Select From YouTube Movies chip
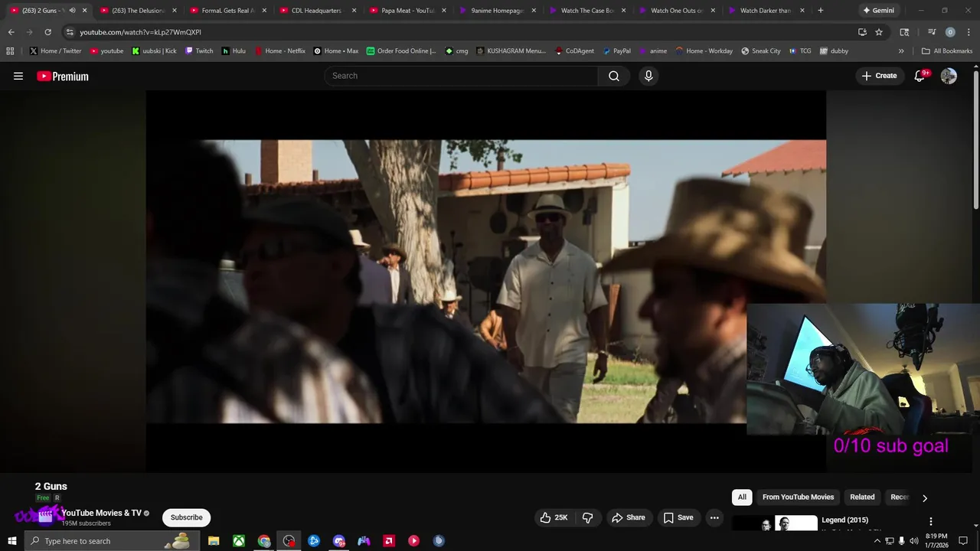 point(798,497)
